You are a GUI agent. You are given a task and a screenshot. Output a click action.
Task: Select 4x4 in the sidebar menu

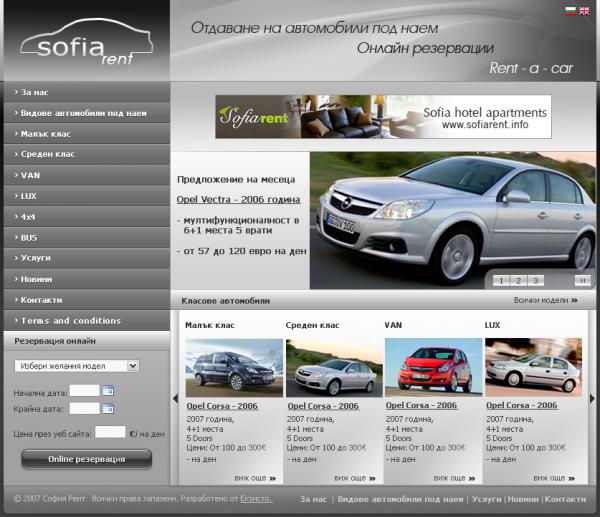tap(87, 217)
